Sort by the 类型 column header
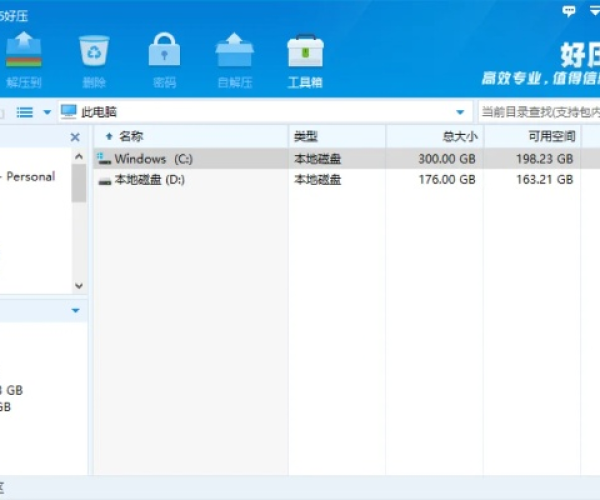600x500 pixels. click(337, 136)
